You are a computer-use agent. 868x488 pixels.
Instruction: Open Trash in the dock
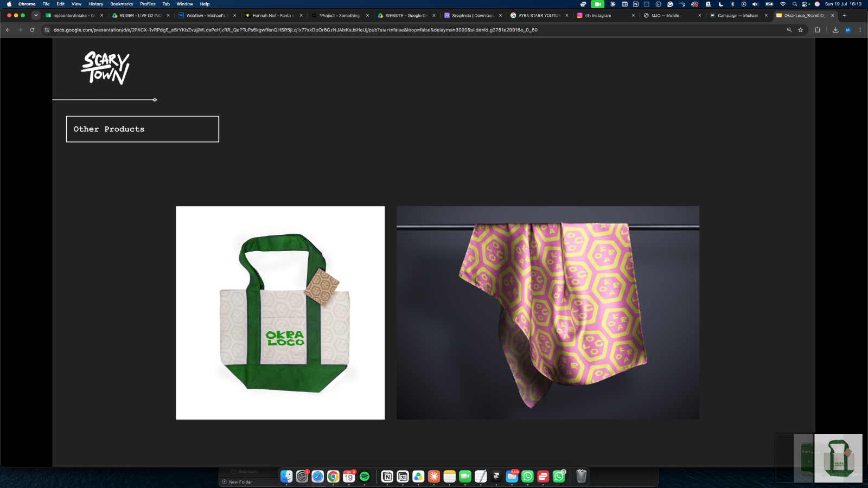coord(582,476)
